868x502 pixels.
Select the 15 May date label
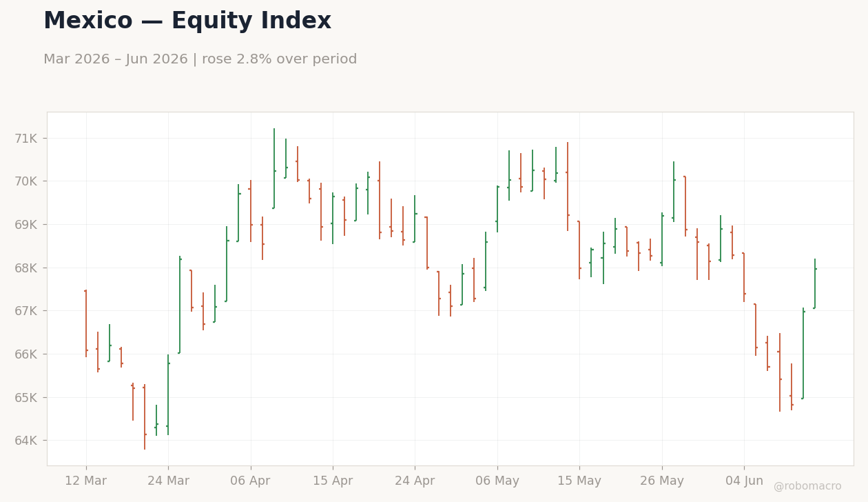pyautogui.click(x=579, y=481)
